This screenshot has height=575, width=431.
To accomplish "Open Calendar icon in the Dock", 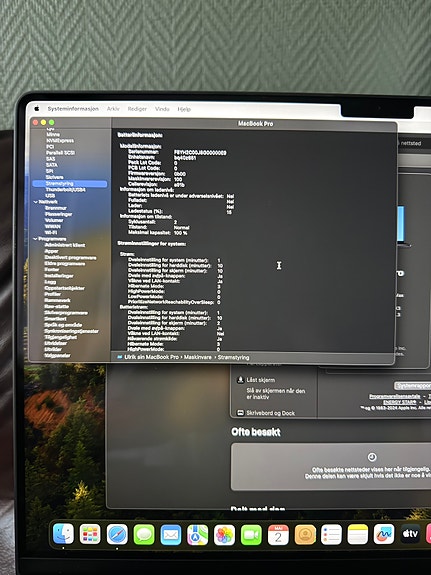I will pyautogui.click(x=278, y=535).
